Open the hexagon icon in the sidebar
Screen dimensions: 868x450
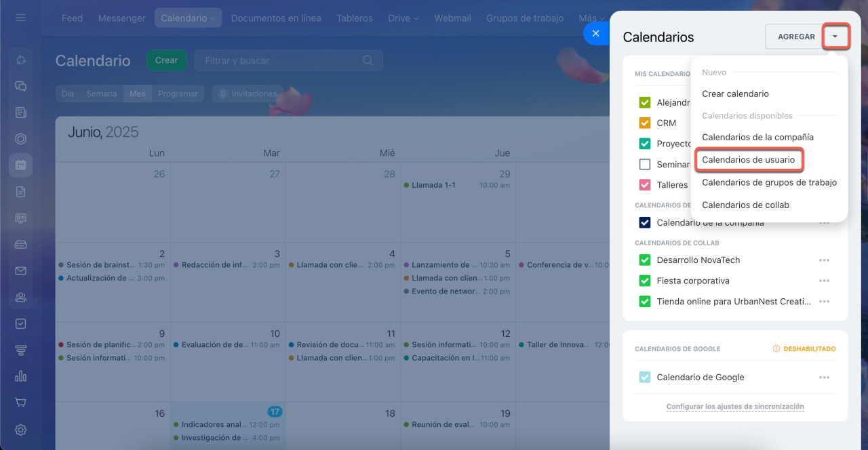pos(20,139)
